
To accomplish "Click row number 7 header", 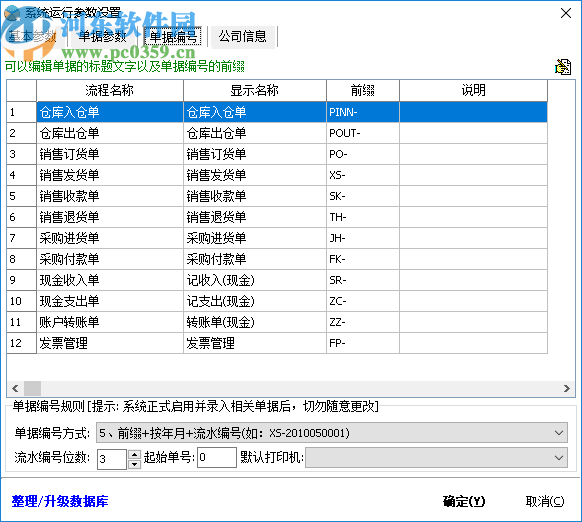I will [22, 238].
